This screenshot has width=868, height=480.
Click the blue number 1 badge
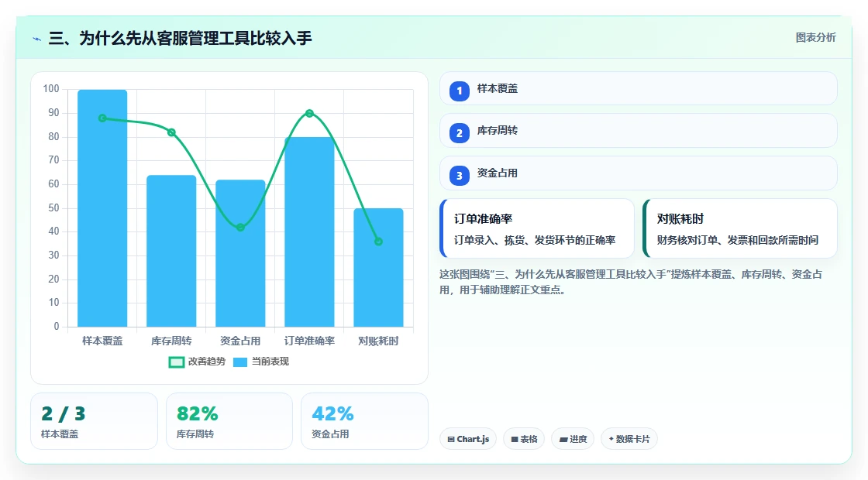pos(459,91)
